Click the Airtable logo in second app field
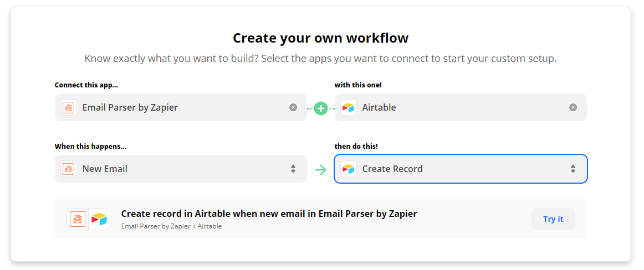The height and width of the screenshot is (270, 644). [348, 107]
